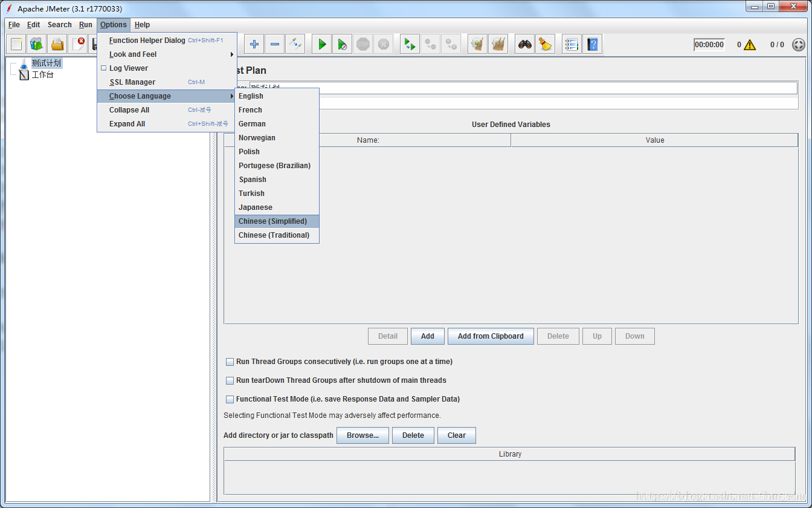Select Turkish language
The height and width of the screenshot is (508, 812).
click(277, 194)
